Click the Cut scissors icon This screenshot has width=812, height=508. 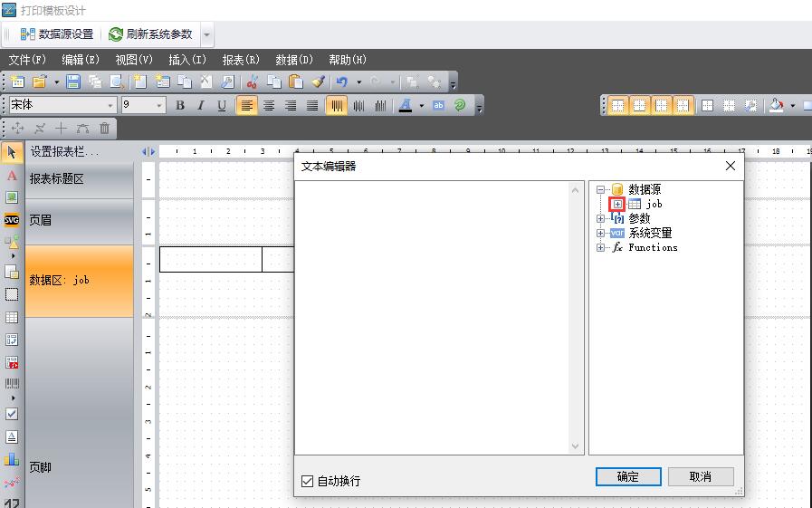point(253,81)
